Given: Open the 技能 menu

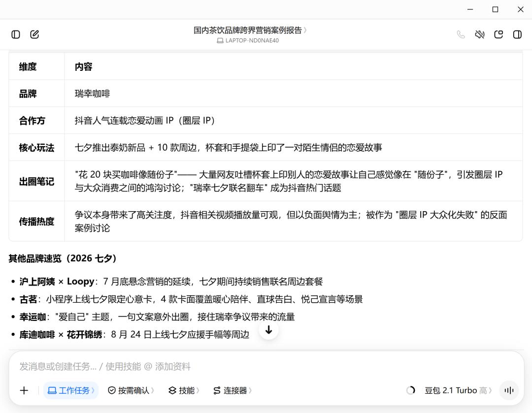Looking at the screenshot, I should [184, 390].
